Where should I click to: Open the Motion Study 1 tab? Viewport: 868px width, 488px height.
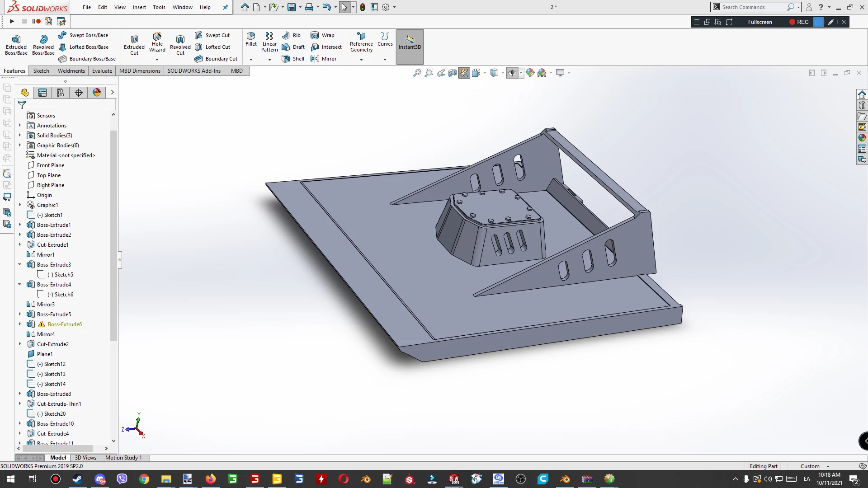(x=123, y=458)
